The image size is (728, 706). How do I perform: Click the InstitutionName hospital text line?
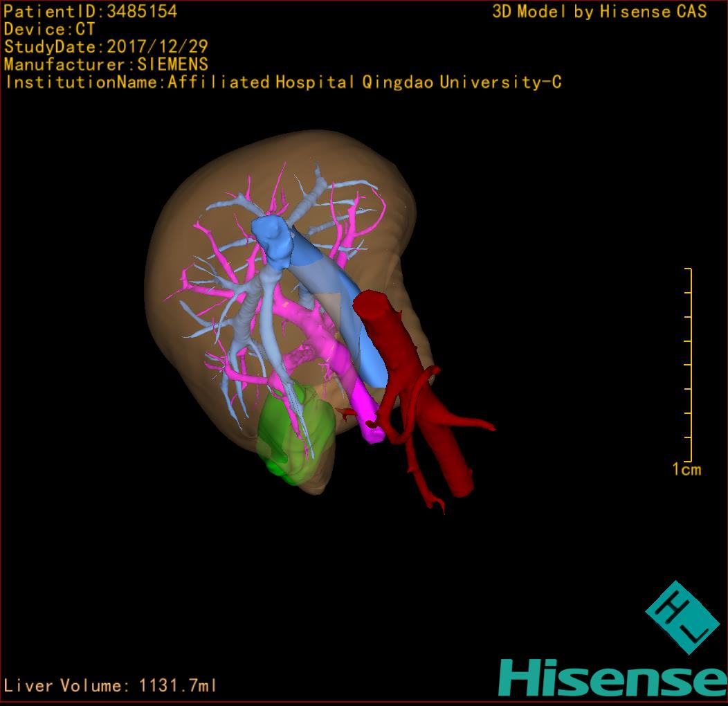(282, 82)
